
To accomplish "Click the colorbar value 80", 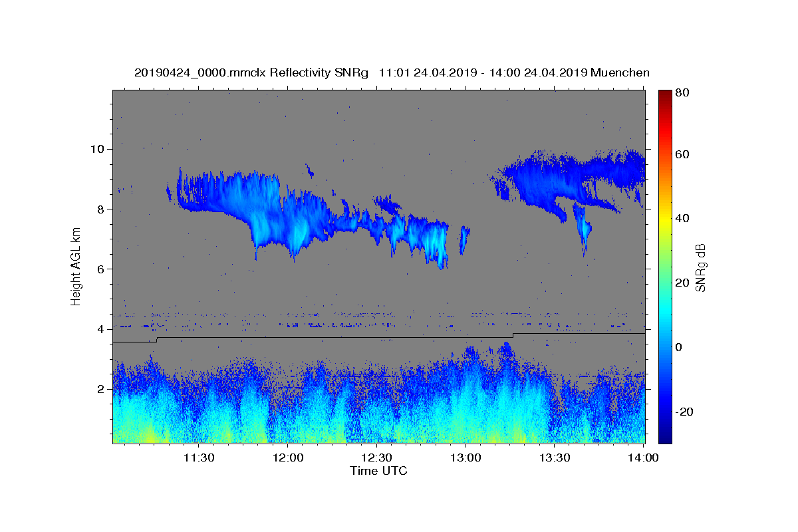I will [682, 93].
